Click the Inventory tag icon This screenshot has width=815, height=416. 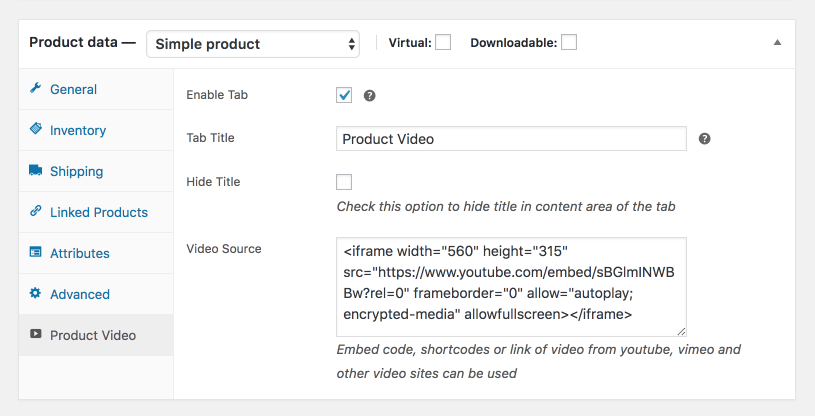pos(35,128)
